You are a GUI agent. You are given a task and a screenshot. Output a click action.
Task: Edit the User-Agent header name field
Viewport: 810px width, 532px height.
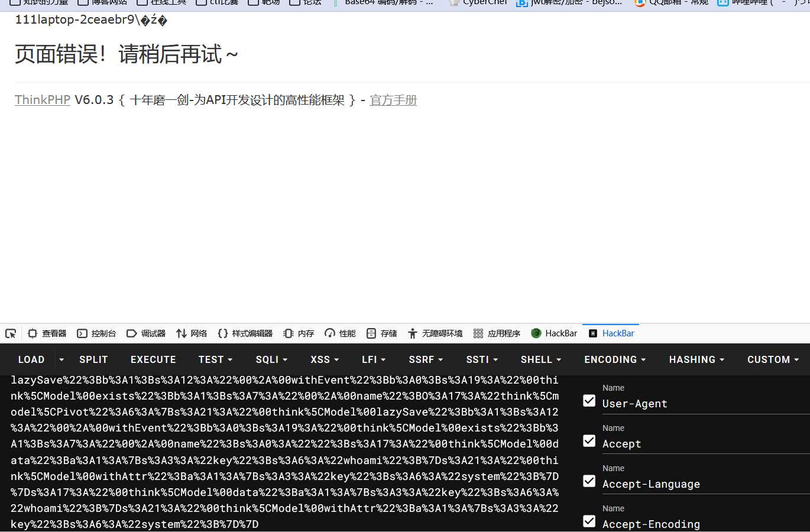click(x=706, y=404)
